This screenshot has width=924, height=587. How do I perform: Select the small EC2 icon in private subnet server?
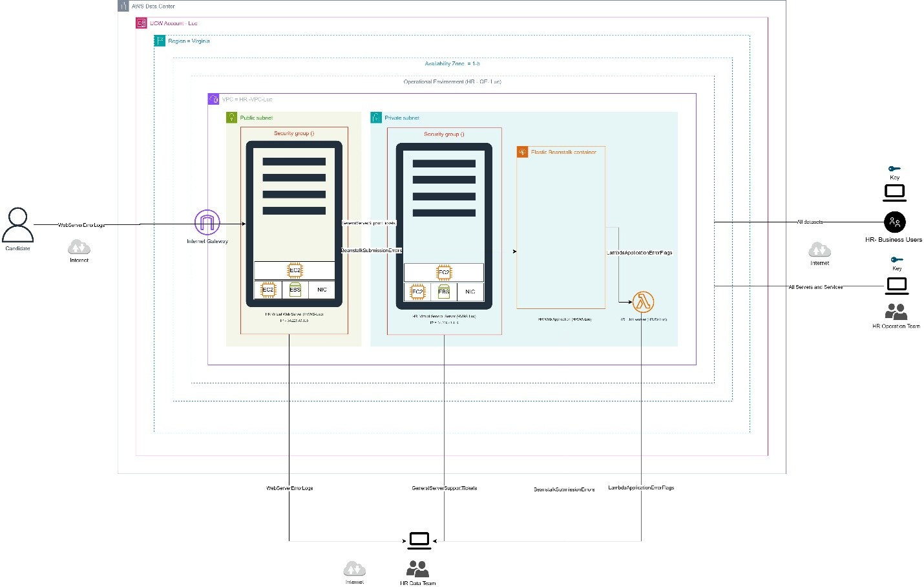pyautogui.click(x=417, y=292)
